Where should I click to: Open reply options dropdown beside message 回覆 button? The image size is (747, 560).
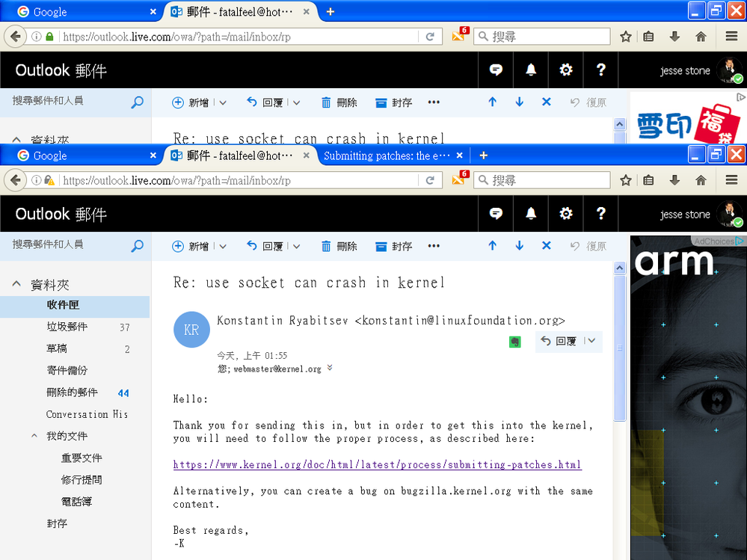click(x=591, y=341)
